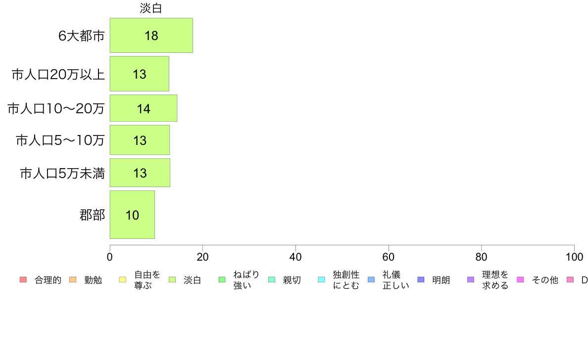Toggle the 礼儀正しい blue legend swatch
This screenshot has width=588, height=364.
[371, 279]
